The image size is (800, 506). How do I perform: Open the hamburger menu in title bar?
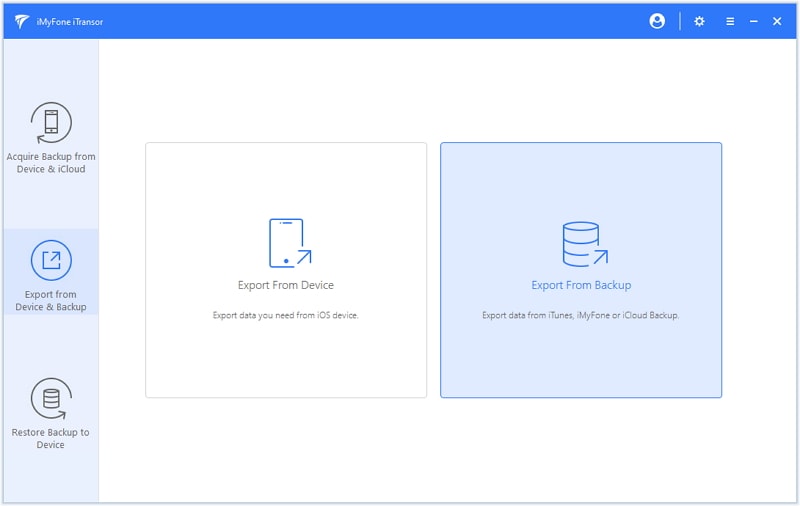click(730, 21)
